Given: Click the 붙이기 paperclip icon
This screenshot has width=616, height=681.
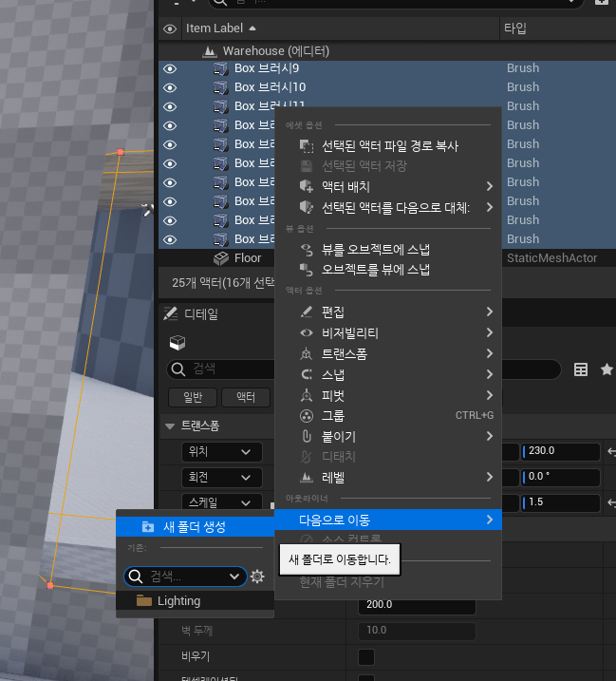Looking at the screenshot, I should (x=307, y=436).
